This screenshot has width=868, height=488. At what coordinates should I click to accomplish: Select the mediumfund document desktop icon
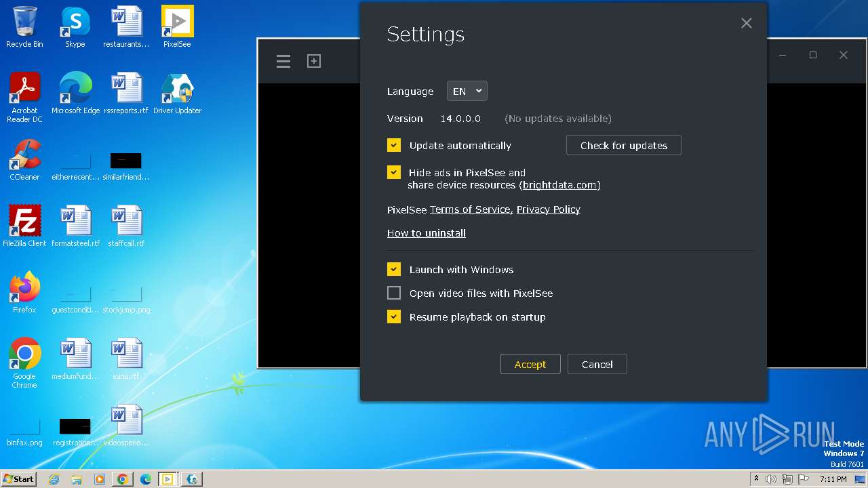point(75,359)
